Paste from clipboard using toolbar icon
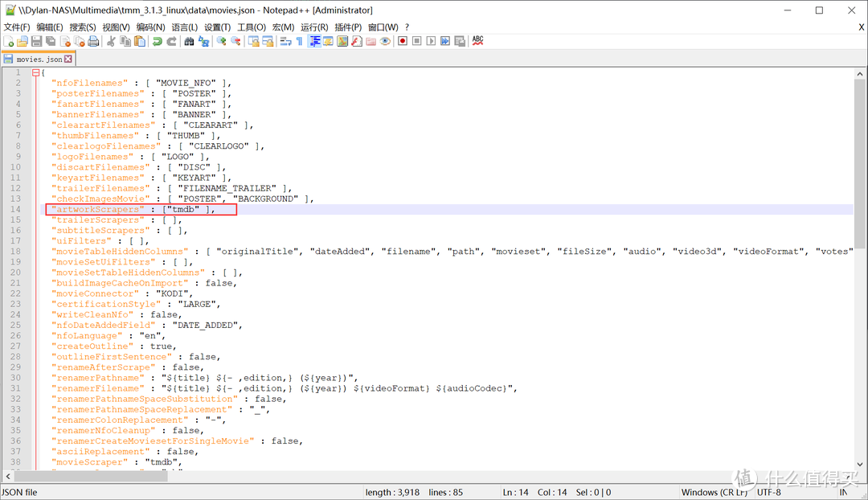The height and width of the screenshot is (500, 868). coord(140,41)
